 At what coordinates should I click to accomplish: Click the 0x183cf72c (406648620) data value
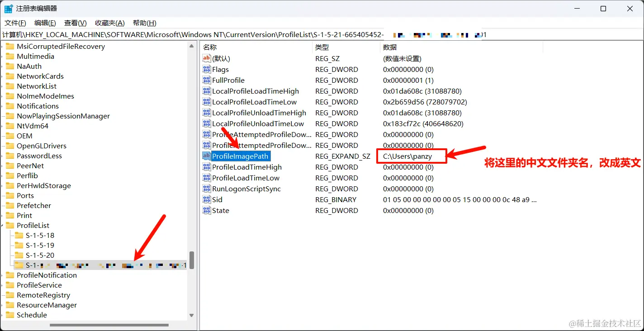[x=423, y=123]
